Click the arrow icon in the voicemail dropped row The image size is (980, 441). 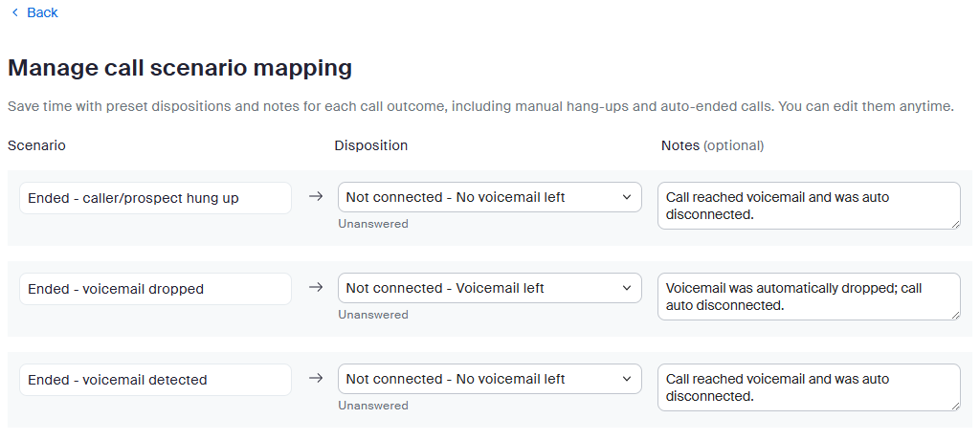click(316, 288)
